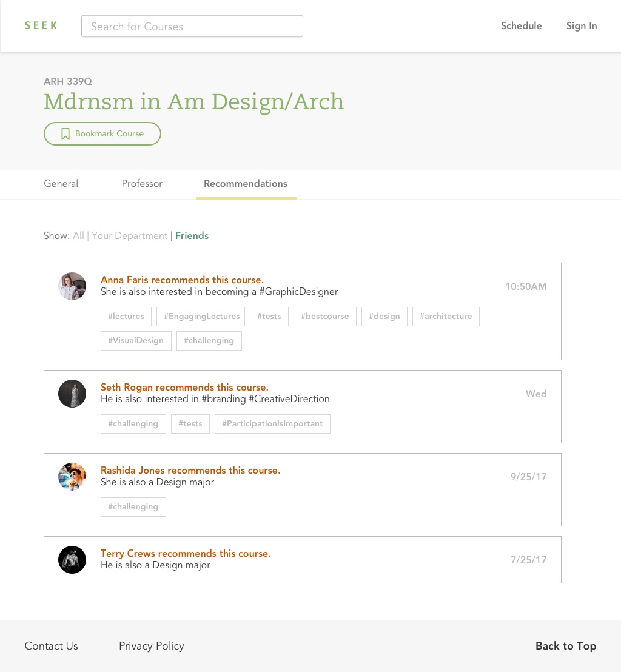Click Seth Rogan's profile picture
Image resolution: width=621 pixels, height=672 pixels.
[x=72, y=394]
